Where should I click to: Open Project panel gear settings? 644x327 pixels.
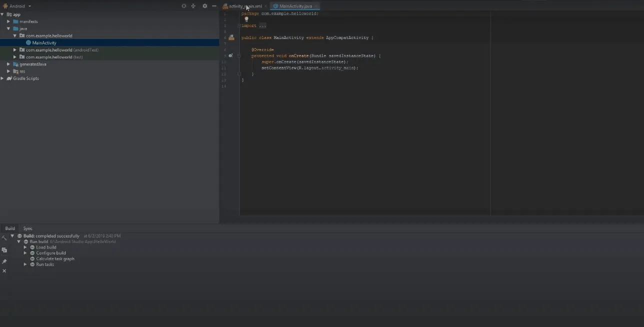205,6
